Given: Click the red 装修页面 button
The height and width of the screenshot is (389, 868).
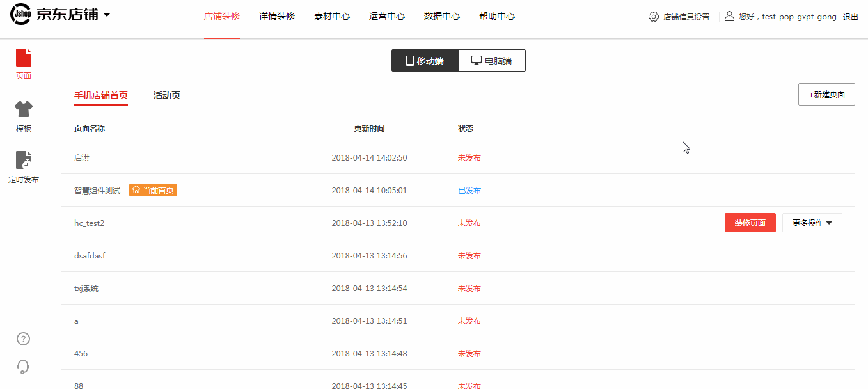Looking at the screenshot, I should [x=750, y=223].
